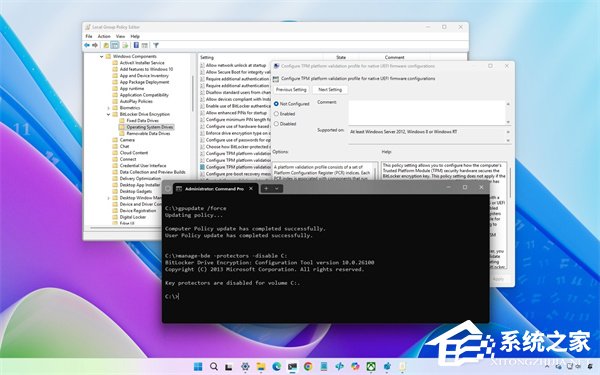
Task: Open the View menu
Action: [x=121, y=36]
